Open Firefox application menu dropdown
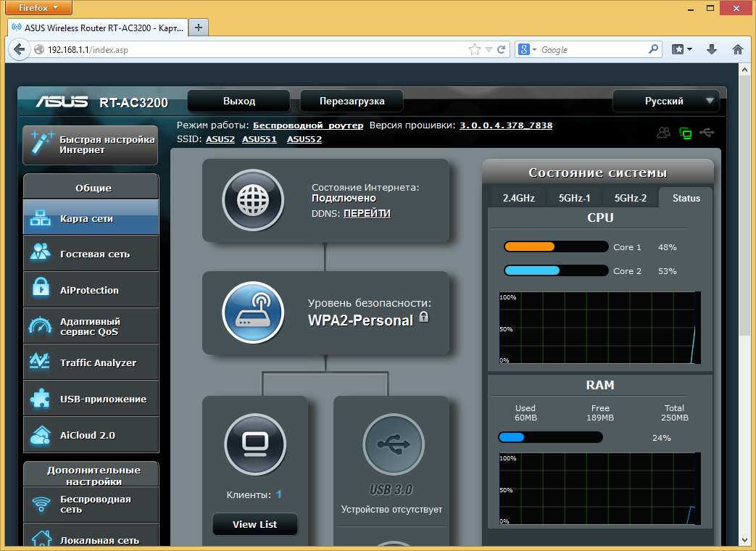 (38, 8)
